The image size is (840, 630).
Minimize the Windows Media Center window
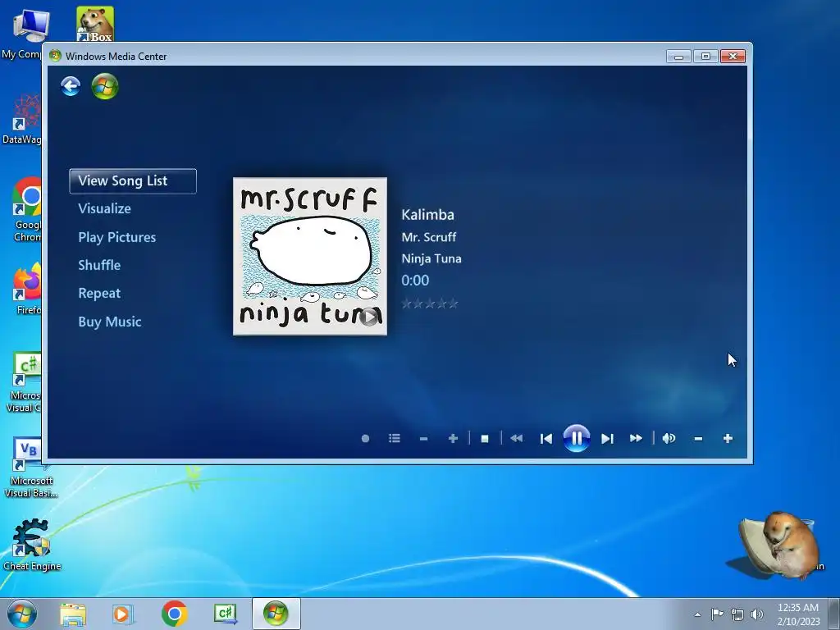point(678,57)
